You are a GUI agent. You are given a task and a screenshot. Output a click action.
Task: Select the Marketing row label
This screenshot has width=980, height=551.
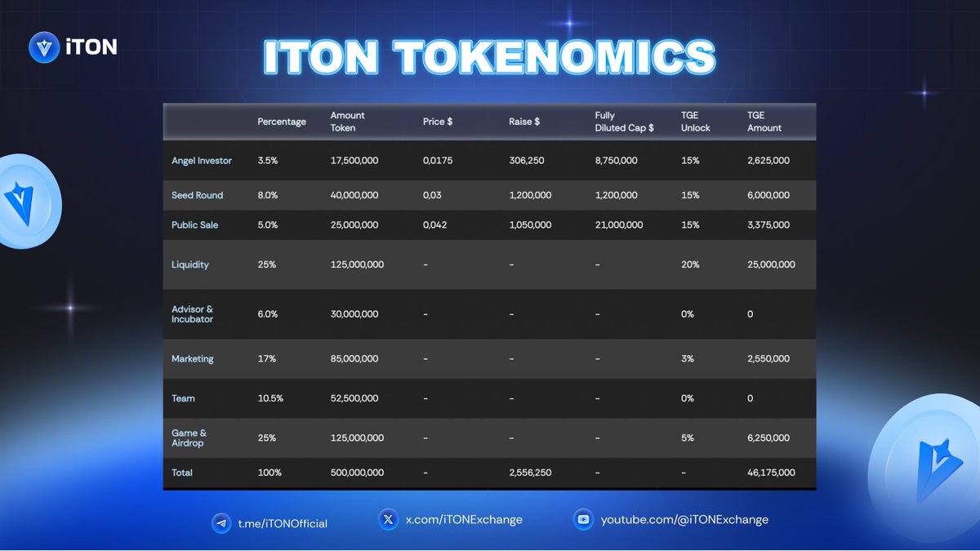pyautogui.click(x=193, y=358)
